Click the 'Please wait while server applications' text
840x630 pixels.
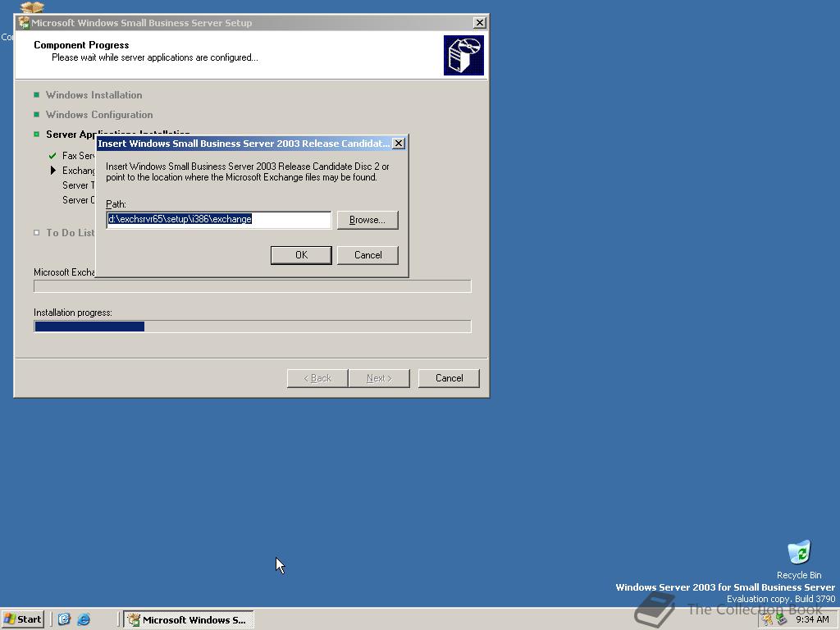tap(155, 57)
